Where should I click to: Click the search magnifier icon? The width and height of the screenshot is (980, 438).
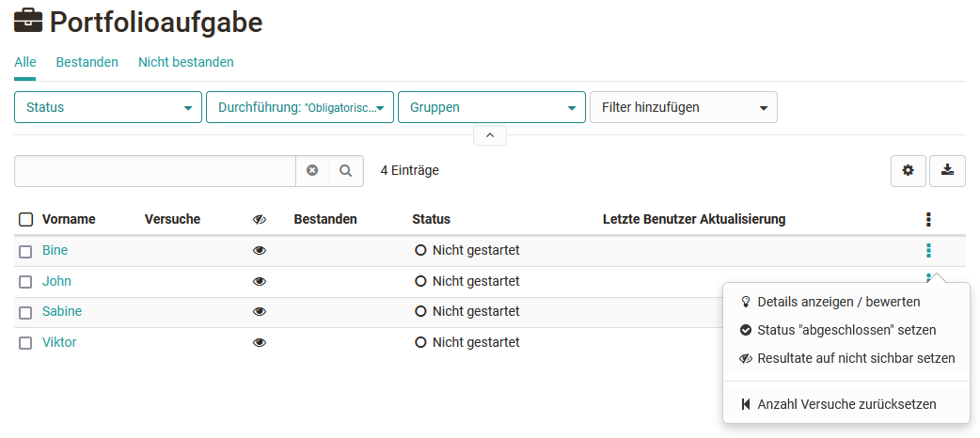[345, 171]
